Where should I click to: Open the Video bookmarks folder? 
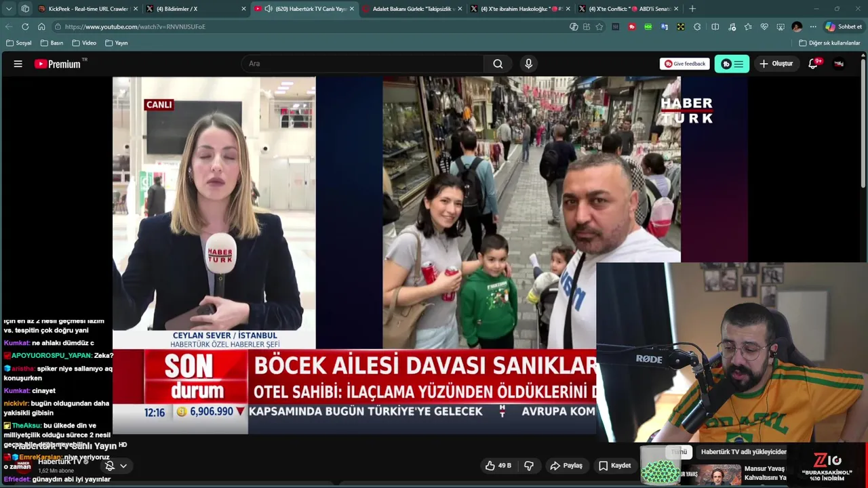pyautogui.click(x=84, y=43)
